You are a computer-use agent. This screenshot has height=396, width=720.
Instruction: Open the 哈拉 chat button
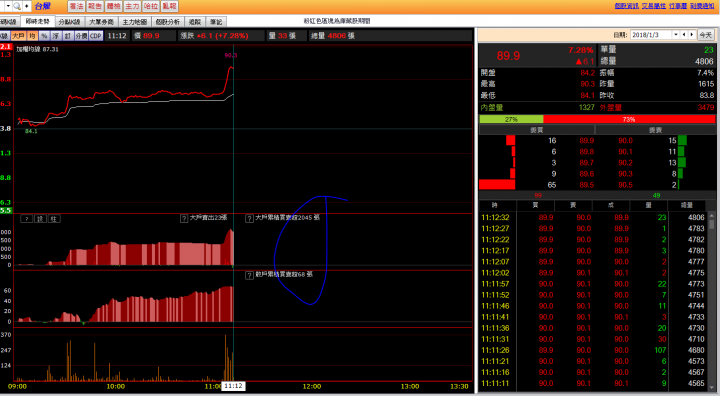click(151, 6)
